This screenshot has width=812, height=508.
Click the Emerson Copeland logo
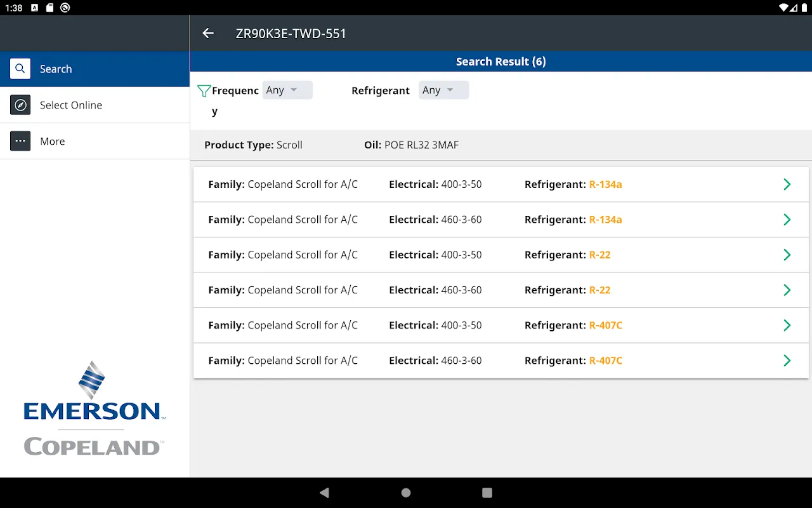coord(93,410)
